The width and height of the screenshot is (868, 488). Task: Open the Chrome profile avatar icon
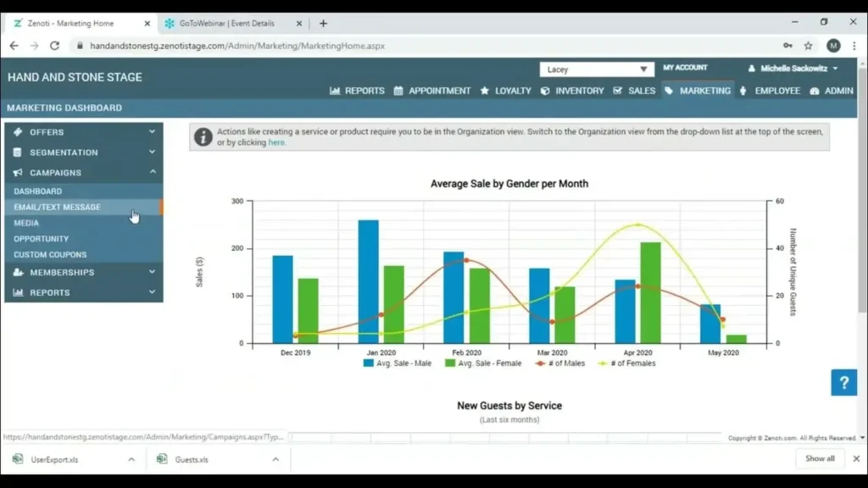pos(833,46)
